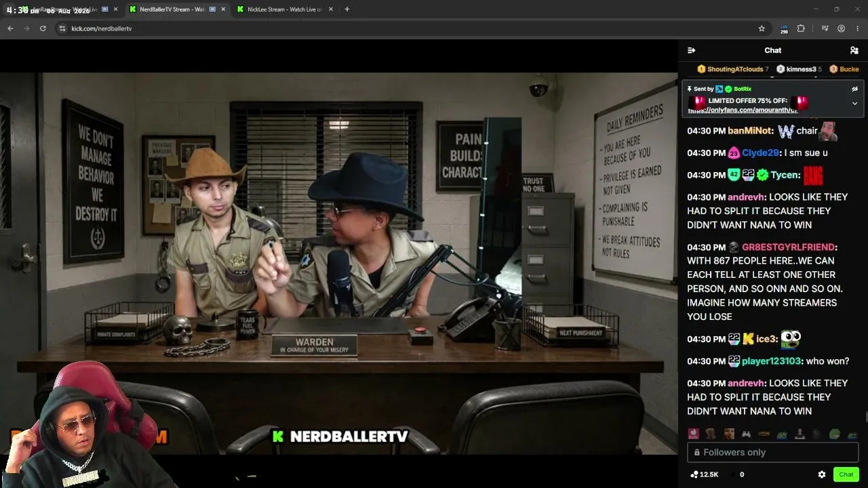
Task: Open chat users list icon
Action: [854, 50]
